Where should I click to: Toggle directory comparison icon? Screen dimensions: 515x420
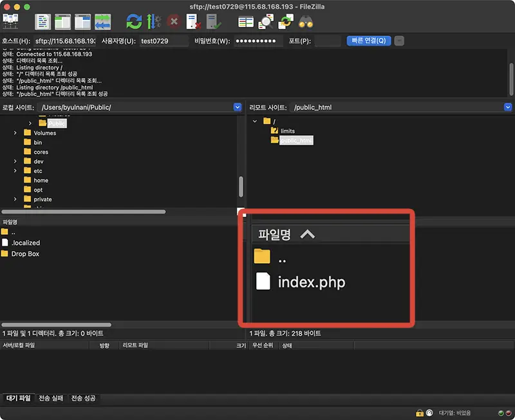coord(266,22)
